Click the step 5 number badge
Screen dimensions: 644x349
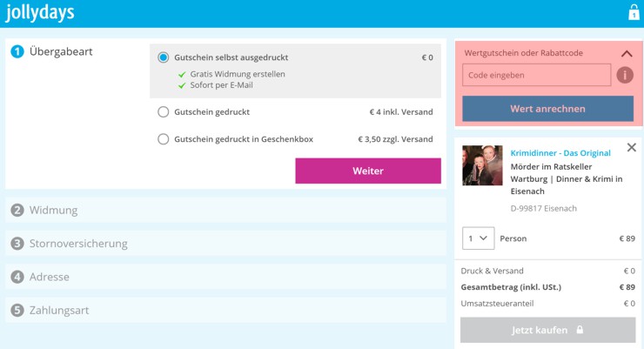17,310
